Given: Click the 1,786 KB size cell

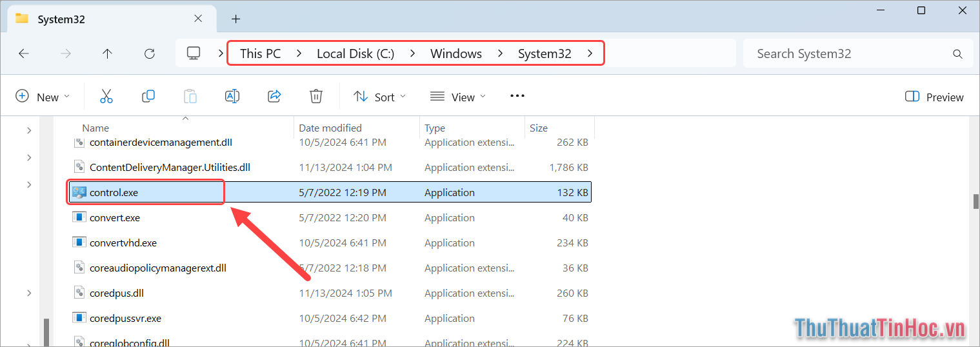Looking at the screenshot, I should coord(568,167).
